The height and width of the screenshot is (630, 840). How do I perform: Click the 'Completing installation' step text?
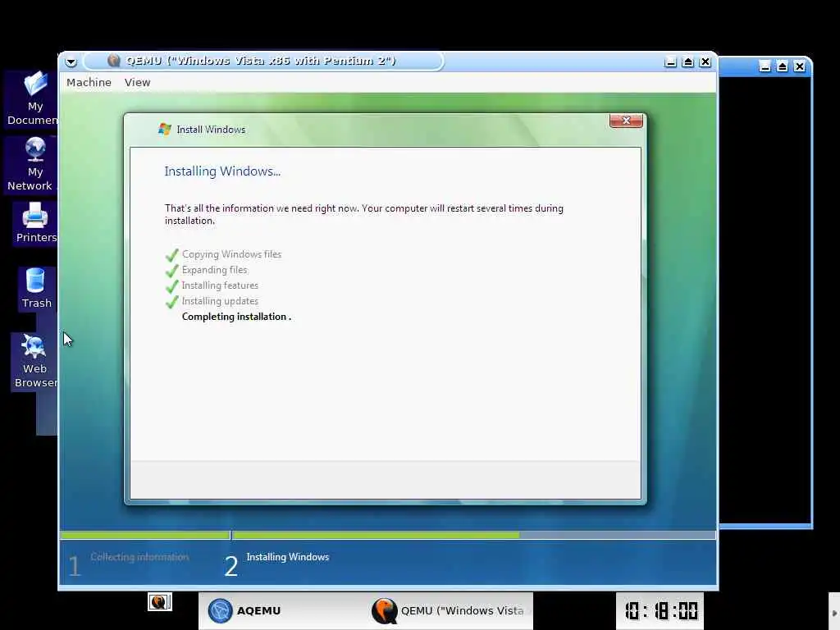(236, 317)
